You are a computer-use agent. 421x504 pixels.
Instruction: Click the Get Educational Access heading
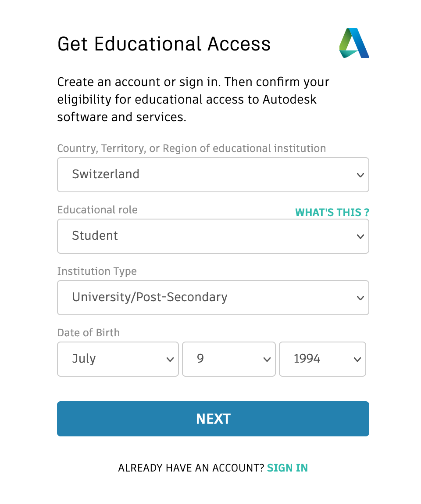pos(164,44)
